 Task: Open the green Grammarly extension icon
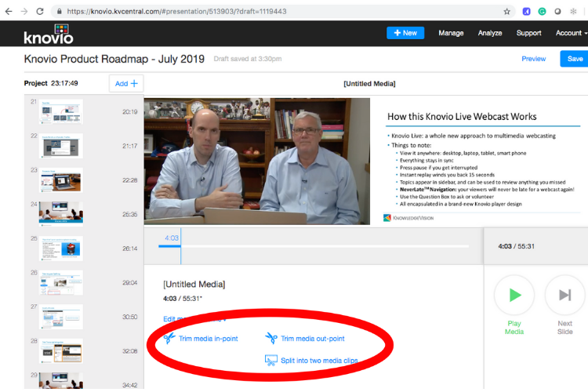pos(542,11)
